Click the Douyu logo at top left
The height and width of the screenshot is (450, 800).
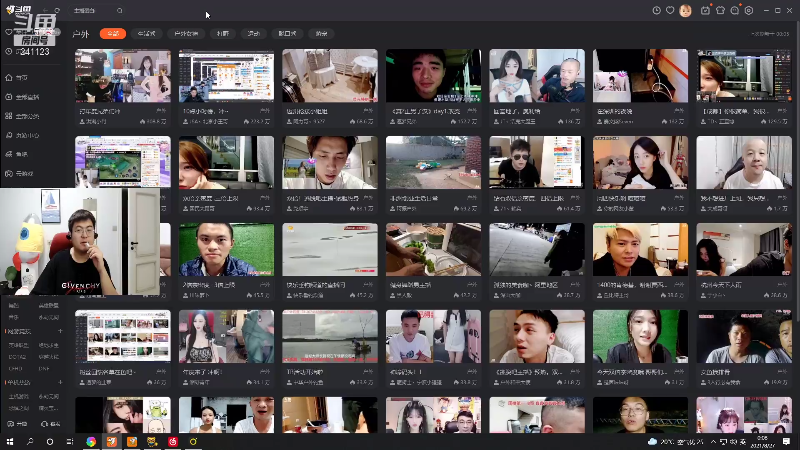[x=19, y=10]
